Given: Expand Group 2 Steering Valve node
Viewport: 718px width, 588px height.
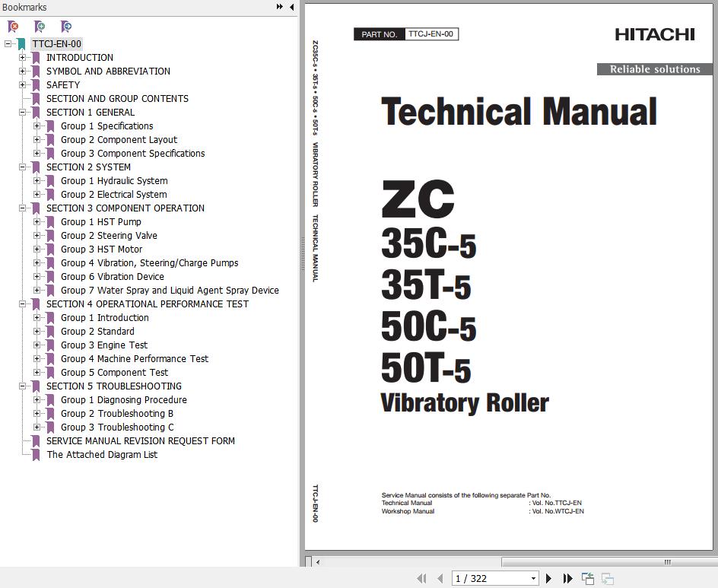Looking at the screenshot, I should [x=37, y=236].
